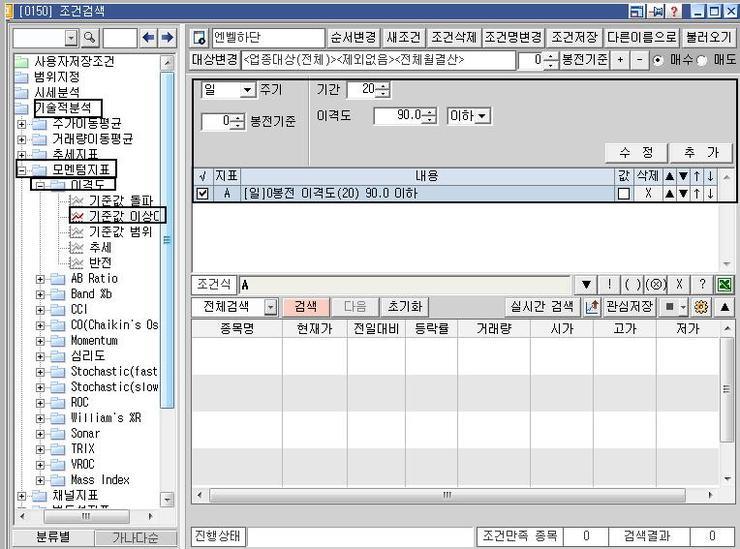Image resolution: width=740 pixels, height=549 pixels.
Task: Select the 매수 radio button
Action: pyautogui.click(x=657, y=60)
